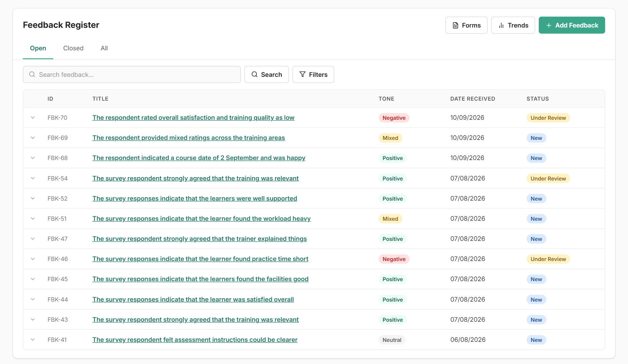Open feedback about low satisfaction and training quality
628x364 pixels.
tap(193, 118)
